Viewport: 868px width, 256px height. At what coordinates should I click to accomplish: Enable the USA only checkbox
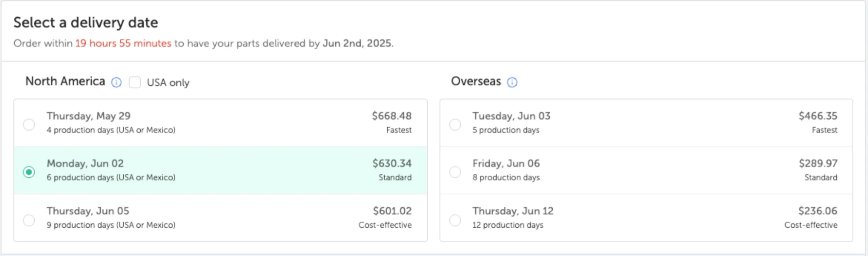click(135, 82)
